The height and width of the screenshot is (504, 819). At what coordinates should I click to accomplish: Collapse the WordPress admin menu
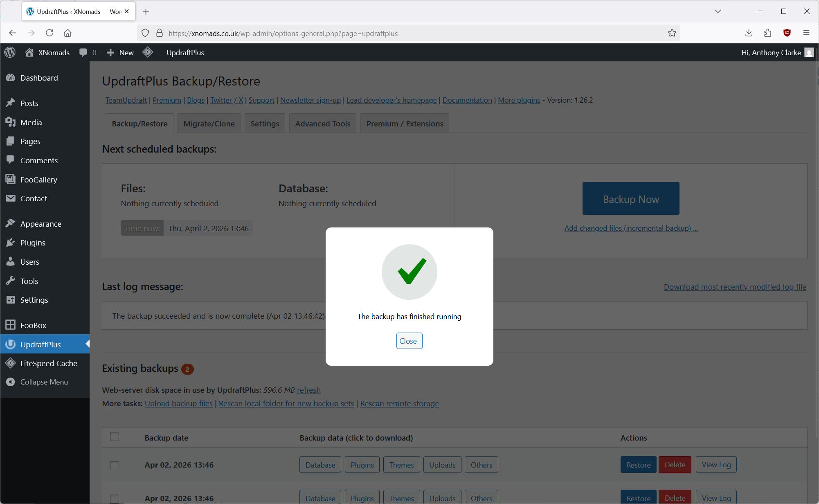click(x=44, y=382)
